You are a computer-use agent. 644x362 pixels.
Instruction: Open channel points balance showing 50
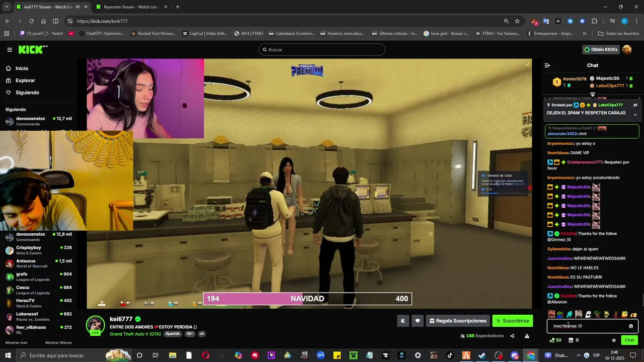coord(555,340)
